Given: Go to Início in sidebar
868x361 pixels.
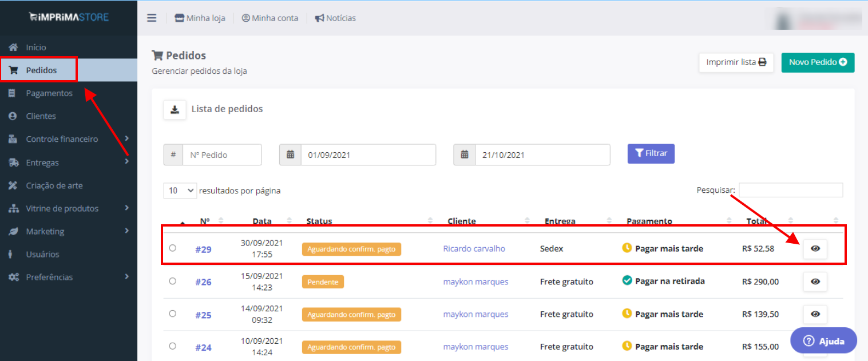Looking at the screenshot, I should pyautogui.click(x=35, y=47).
